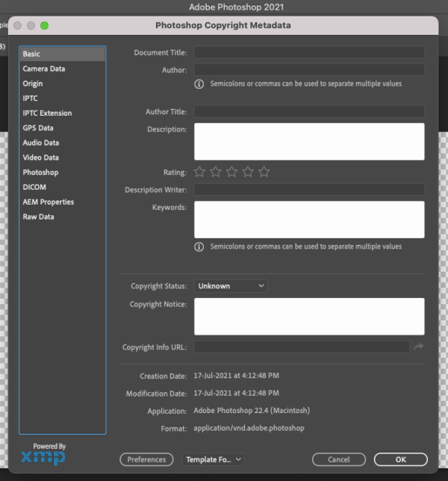448x481 pixels.
Task: Set rating to three stars
Action: click(231, 172)
